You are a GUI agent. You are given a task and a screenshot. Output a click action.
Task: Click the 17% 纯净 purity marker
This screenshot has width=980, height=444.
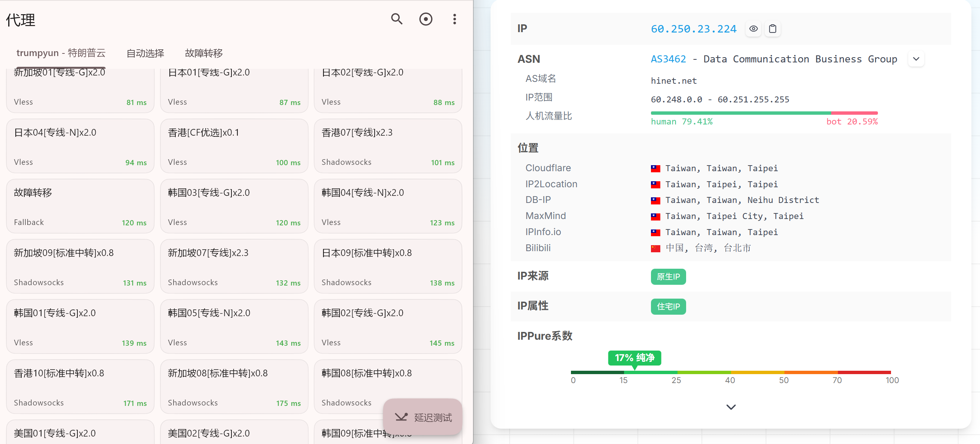click(x=634, y=358)
